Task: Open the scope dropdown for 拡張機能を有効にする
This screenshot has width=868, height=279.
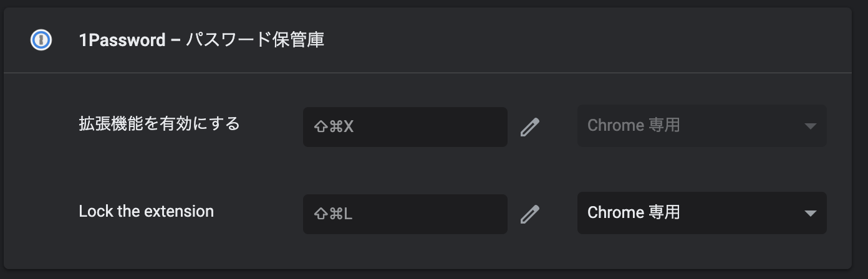Action: click(x=702, y=126)
